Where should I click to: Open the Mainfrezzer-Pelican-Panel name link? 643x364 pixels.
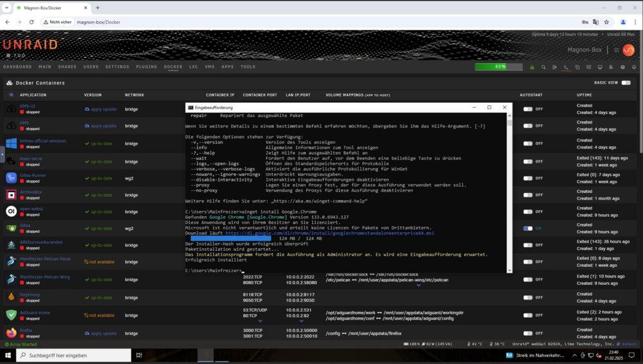point(45,259)
